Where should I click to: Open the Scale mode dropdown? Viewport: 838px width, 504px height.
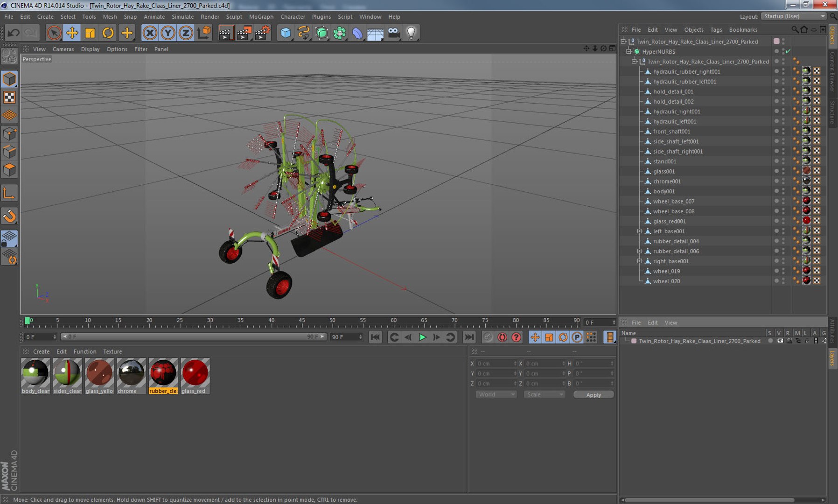pyautogui.click(x=544, y=395)
